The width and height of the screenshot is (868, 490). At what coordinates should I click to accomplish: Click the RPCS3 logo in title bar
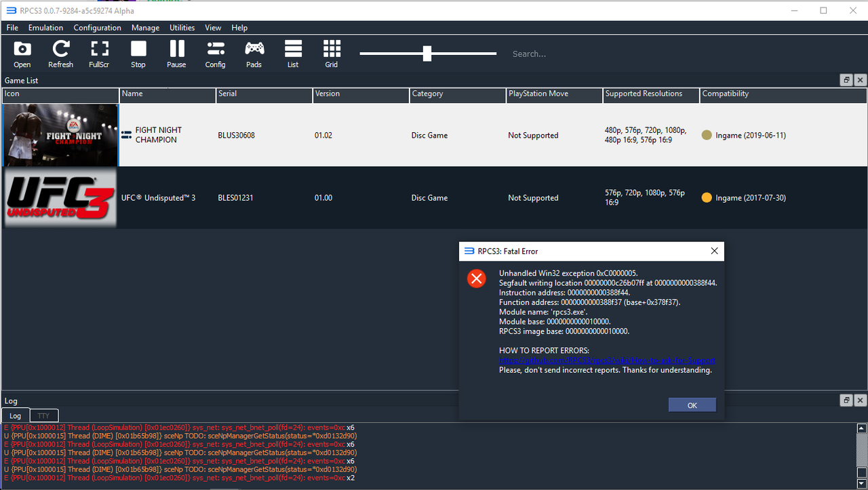[x=11, y=10]
